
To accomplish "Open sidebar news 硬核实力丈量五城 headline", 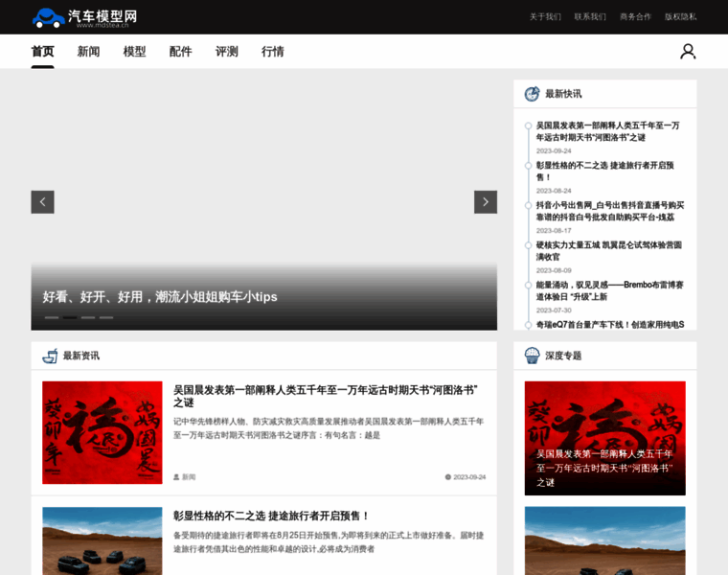I will tap(608, 251).
